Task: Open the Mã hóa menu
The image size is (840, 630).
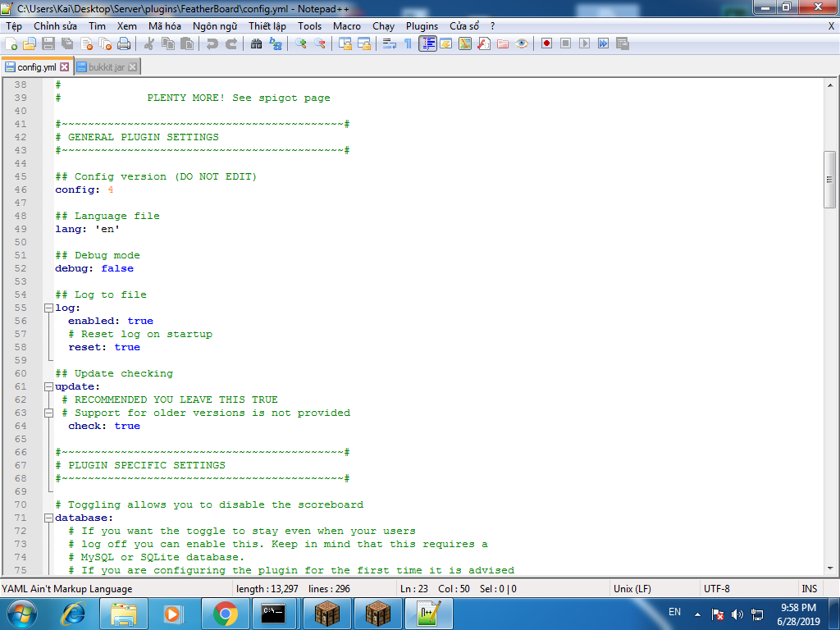Action: 164,26
